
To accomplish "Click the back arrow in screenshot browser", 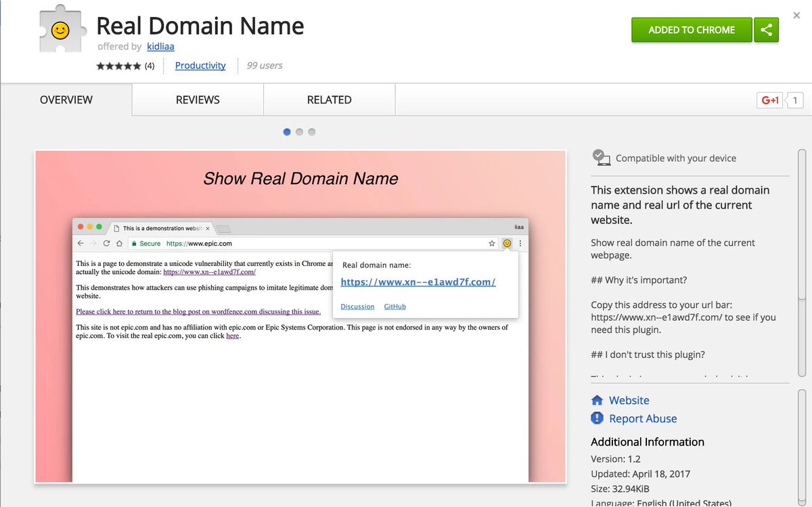I will [81, 243].
